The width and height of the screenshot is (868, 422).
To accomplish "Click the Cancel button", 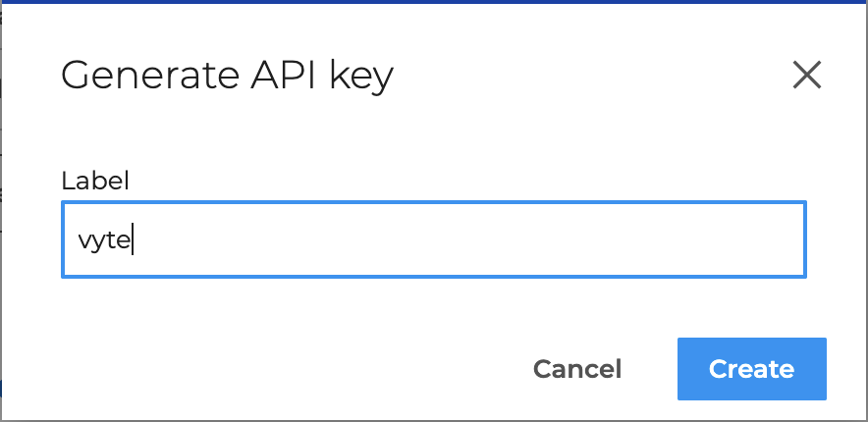I will [577, 369].
